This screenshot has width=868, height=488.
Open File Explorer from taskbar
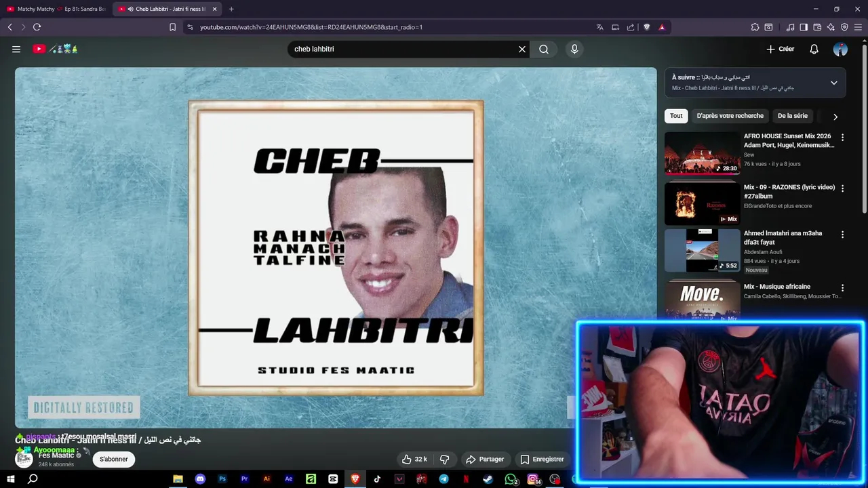178,479
